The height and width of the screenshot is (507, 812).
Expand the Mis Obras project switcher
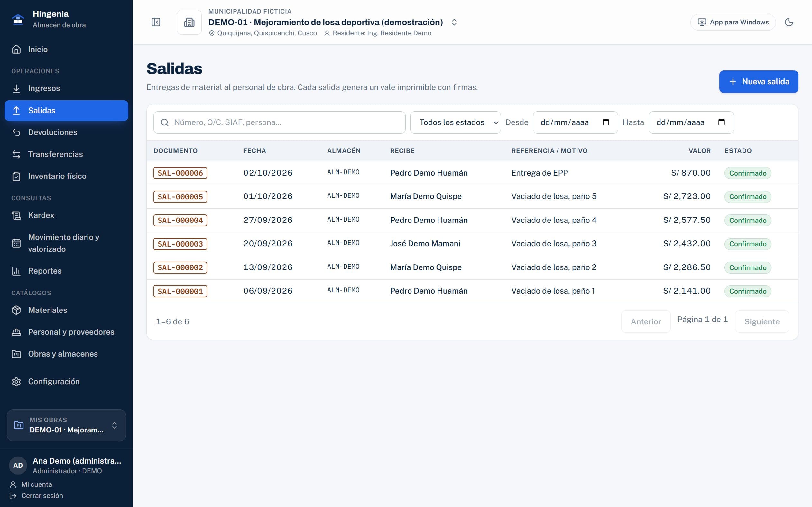click(x=67, y=425)
